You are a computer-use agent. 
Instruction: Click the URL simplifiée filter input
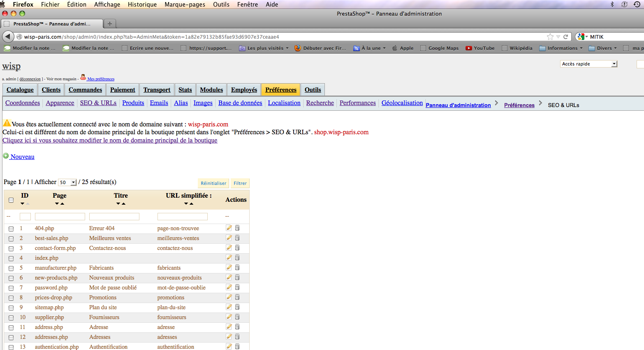183,217
